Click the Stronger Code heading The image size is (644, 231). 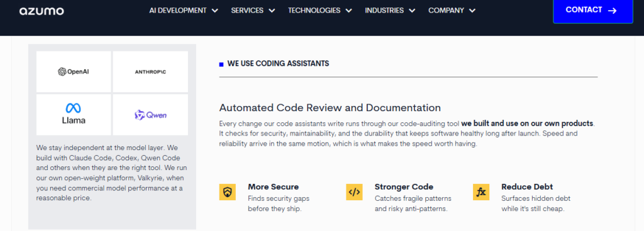click(404, 187)
